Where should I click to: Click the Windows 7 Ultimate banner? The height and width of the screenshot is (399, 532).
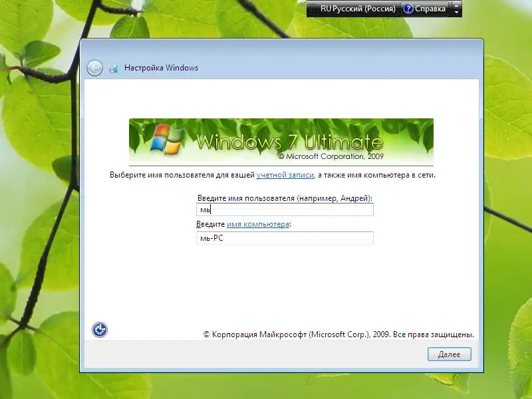coord(281,142)
